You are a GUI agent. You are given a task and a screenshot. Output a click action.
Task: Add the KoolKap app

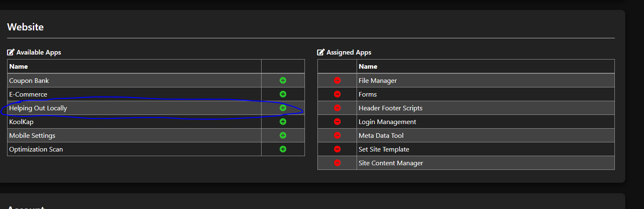283,122
